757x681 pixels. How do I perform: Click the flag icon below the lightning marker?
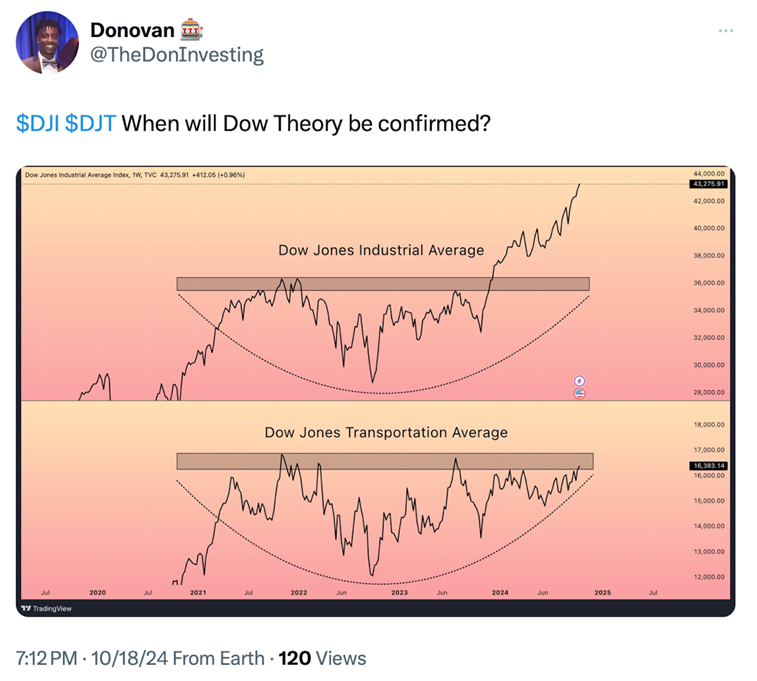(580, 393)
